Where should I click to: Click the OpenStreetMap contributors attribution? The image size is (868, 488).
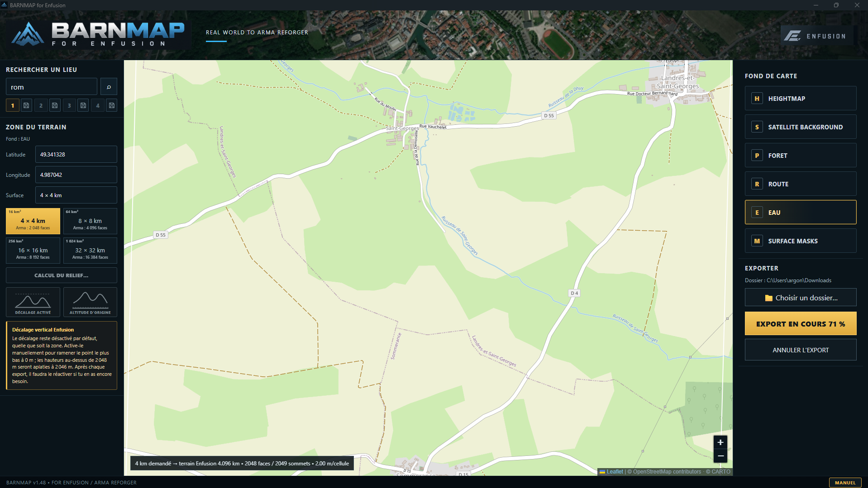667,471
